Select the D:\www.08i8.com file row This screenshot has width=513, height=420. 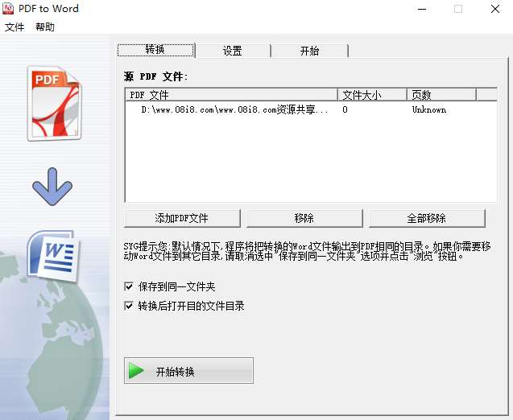point(311,109)
